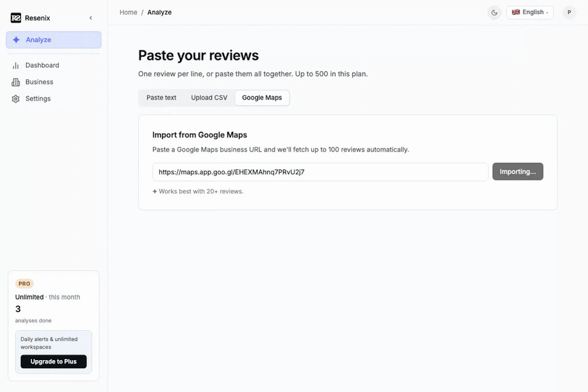Click the Google Maps URL input field

click(320, 172)
